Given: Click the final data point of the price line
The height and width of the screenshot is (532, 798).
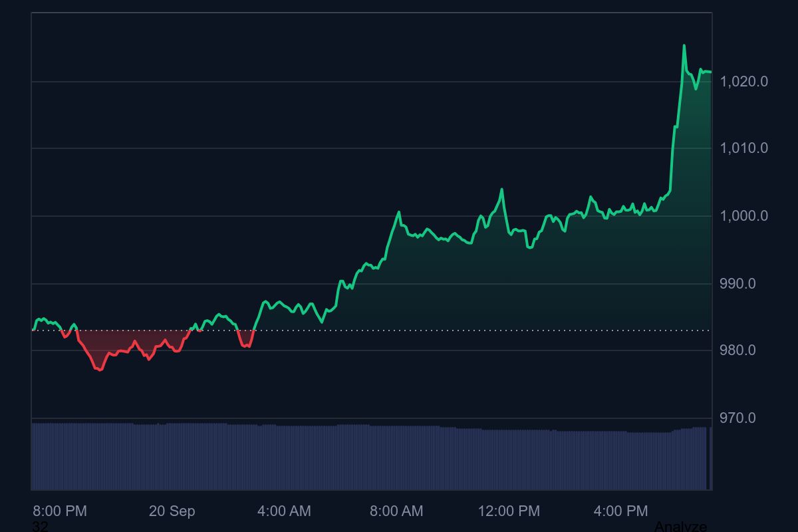Looking at the screenshot, I should (x=709, y=70).
